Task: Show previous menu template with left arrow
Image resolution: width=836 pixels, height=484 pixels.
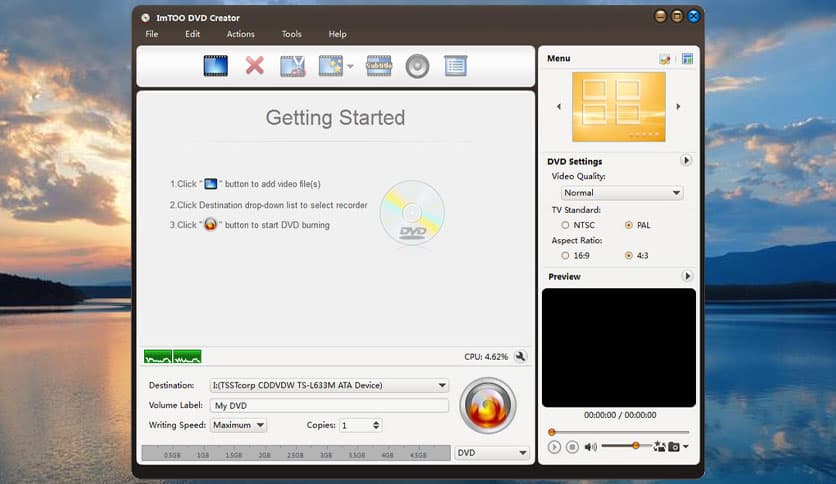Action: pos(559,107)
